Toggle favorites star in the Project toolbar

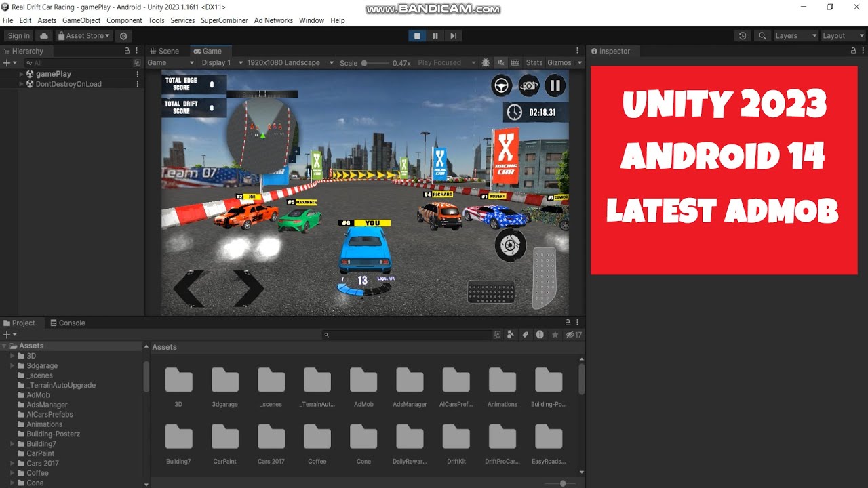coord(555,335)
